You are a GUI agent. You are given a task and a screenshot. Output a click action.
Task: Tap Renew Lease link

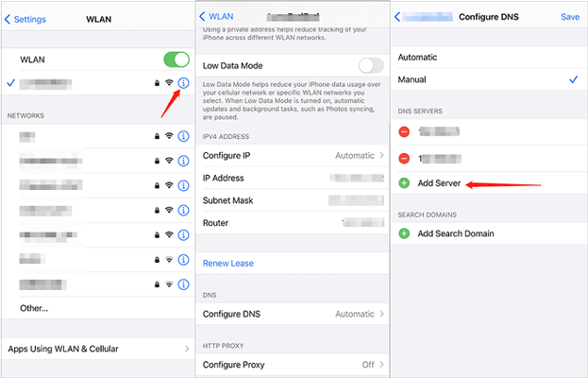tap(228, 263)
